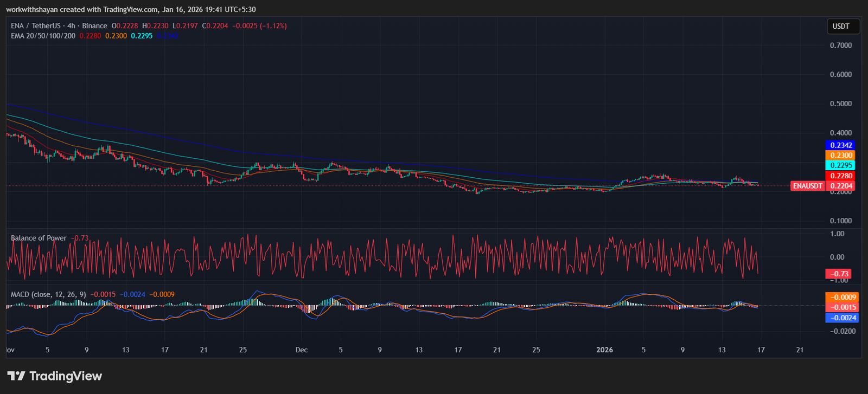Image resolution: width=868 pixels, height=394 pixels.
Task: Click the Balance of Power indicator label
Action: click(x=39, y=238)
